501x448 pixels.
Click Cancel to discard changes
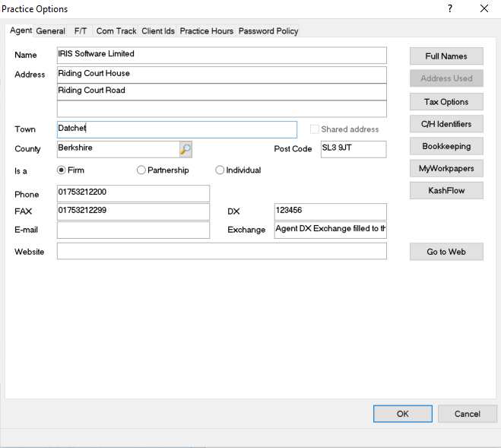(x=467, y=414)
